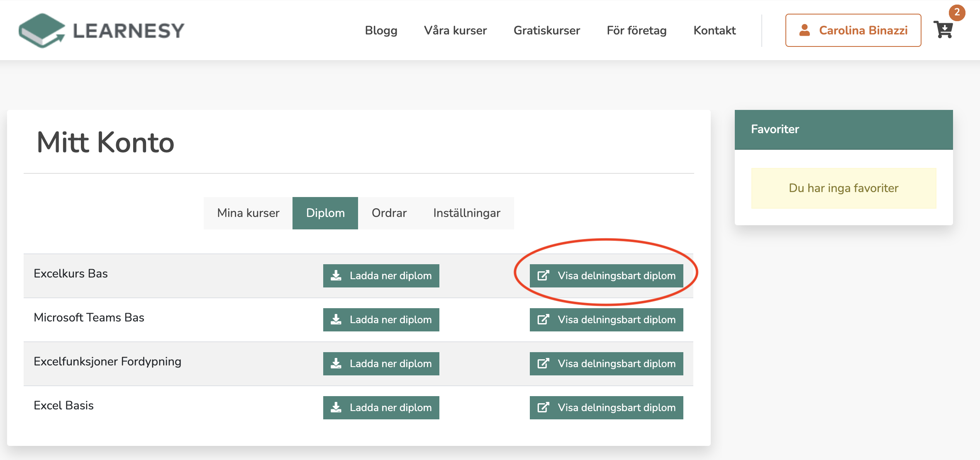Open the Inställningar tab
The width and height of the screenshot is (980, 460).
pos(467,213)
